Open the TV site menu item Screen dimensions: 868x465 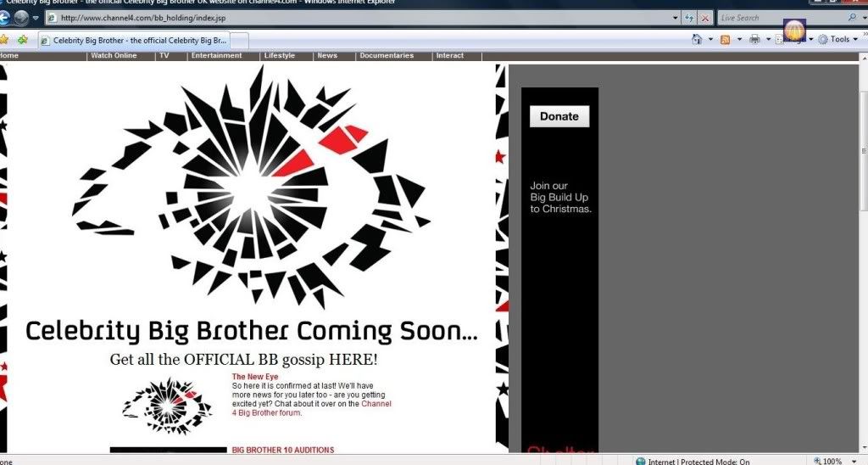(164, 55)
